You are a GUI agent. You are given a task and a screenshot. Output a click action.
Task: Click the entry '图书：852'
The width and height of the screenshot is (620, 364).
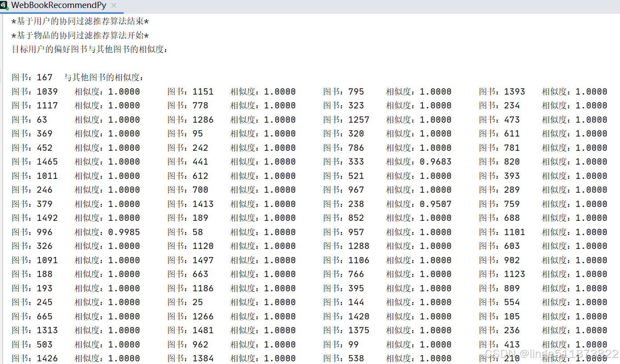pyautogui.click(x=344, y=218)
